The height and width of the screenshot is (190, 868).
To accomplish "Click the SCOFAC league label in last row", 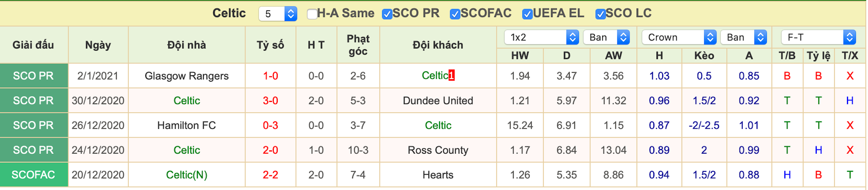I will click(33, 175).
